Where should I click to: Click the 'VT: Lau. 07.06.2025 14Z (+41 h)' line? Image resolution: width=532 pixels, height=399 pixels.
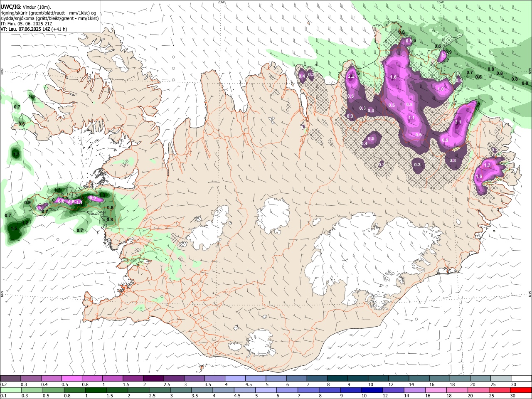(34, 29)
